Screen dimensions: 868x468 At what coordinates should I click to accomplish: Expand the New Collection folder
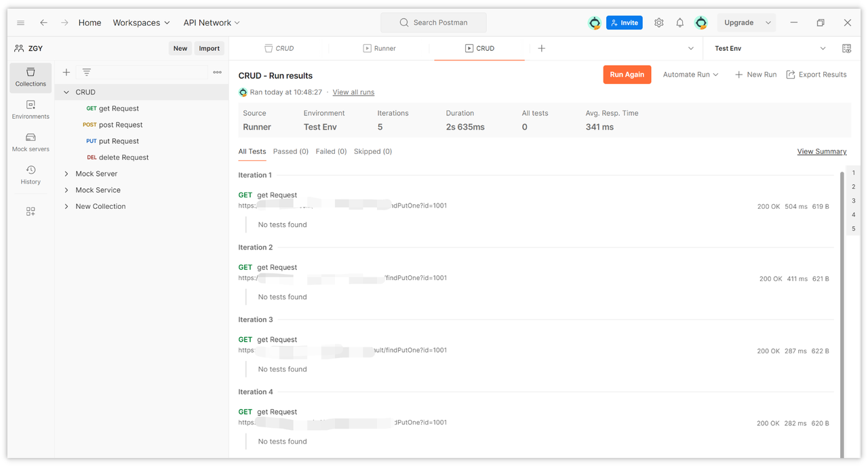(66, 206)
